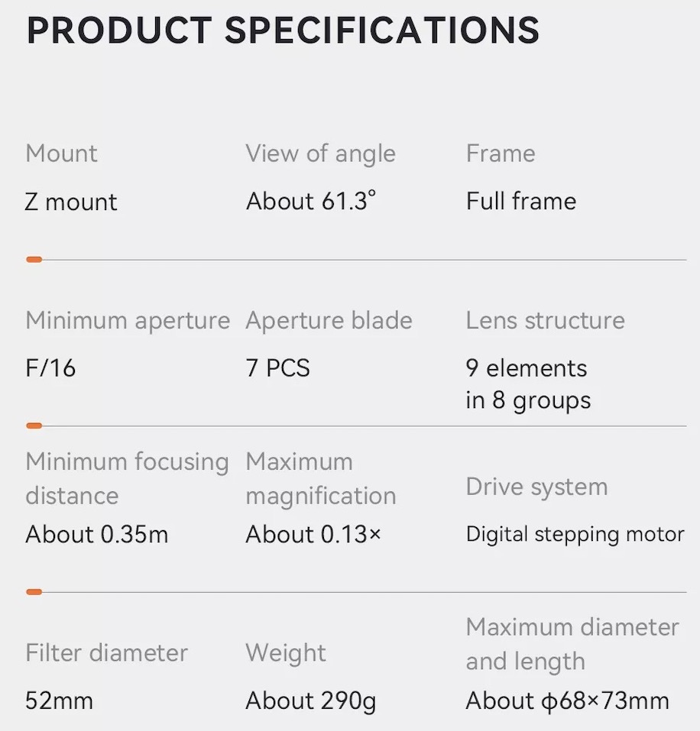Click the orange marker below About 0.35m
This screenshot has width=700, height=731.
pos(34,591)
